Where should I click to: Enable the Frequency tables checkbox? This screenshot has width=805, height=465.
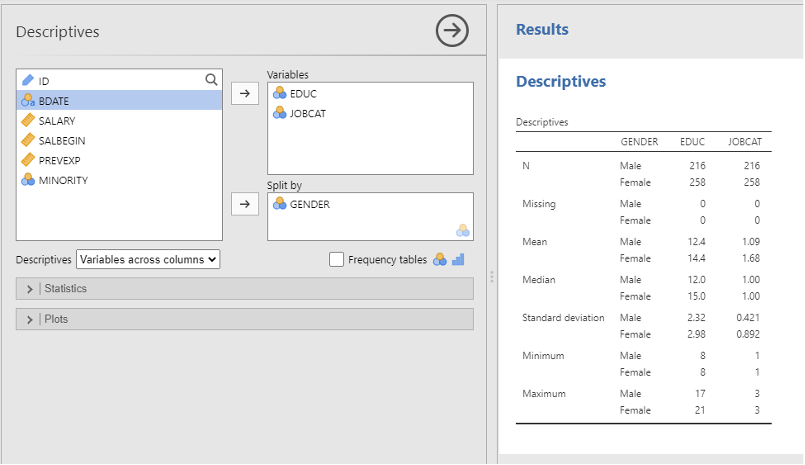(x=336, y=260)
